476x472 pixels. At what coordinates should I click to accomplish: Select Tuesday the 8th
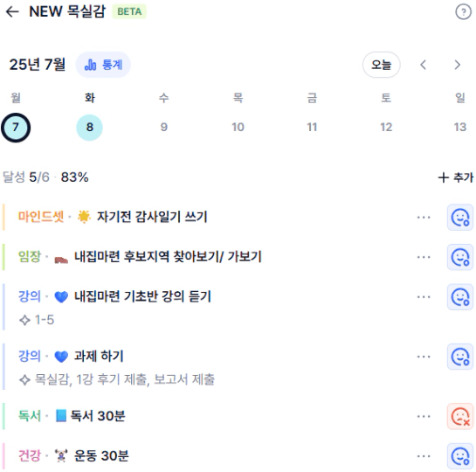coord(90,128)
